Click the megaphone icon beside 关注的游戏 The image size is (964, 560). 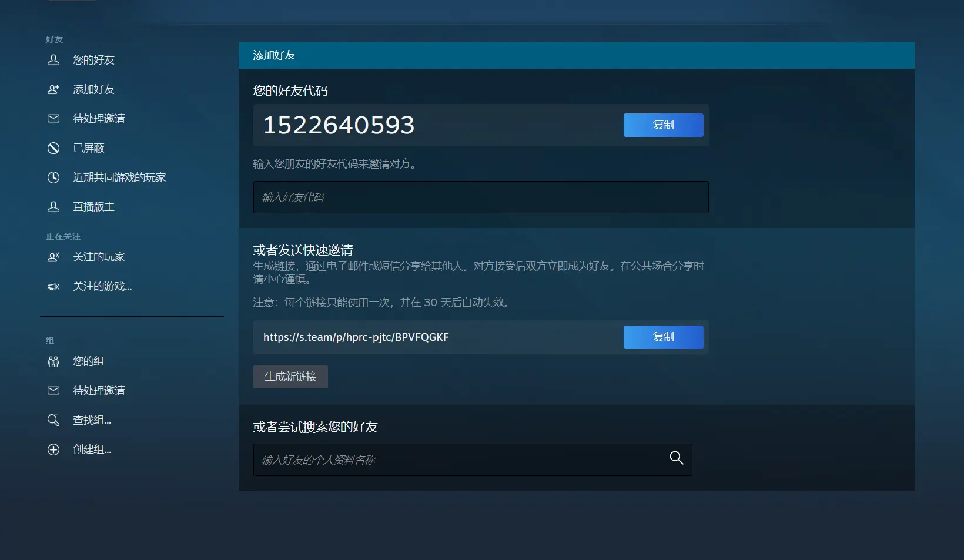point(53,286)
